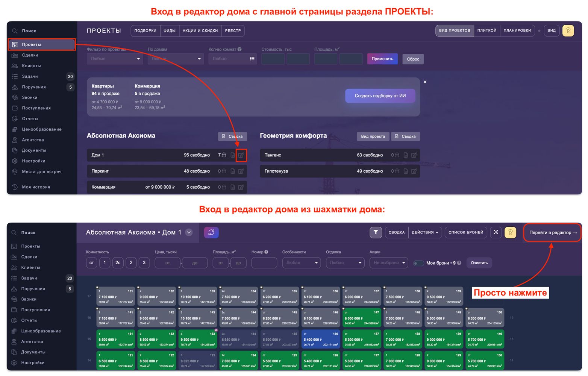Click the Номер input field

pyautogui.click(x=264, y=262)
